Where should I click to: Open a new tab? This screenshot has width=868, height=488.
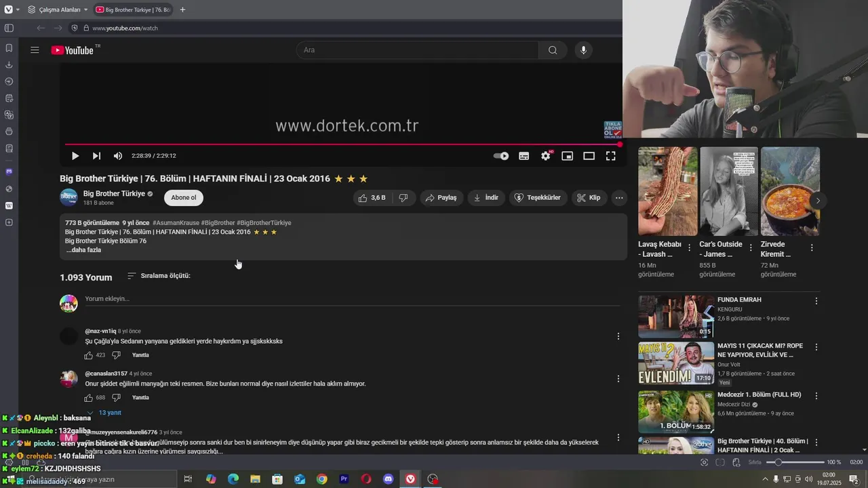(182, 9)
